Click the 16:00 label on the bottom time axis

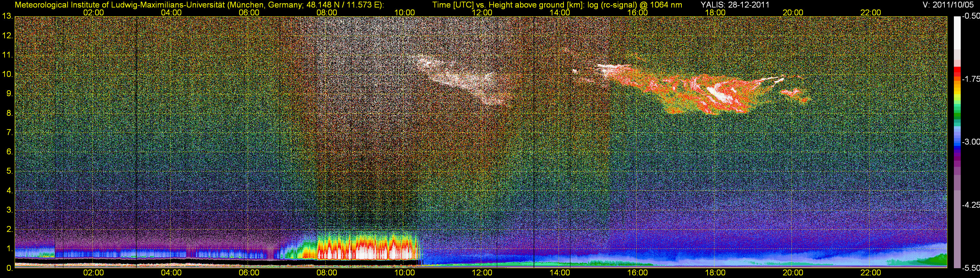pyautogui.click(x=638, y=273)
